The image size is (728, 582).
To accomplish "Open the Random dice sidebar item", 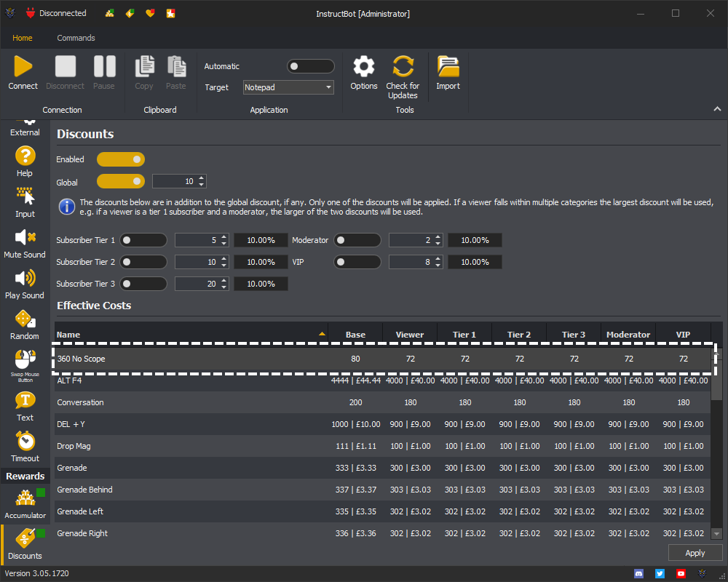I will tap(25, 325).
